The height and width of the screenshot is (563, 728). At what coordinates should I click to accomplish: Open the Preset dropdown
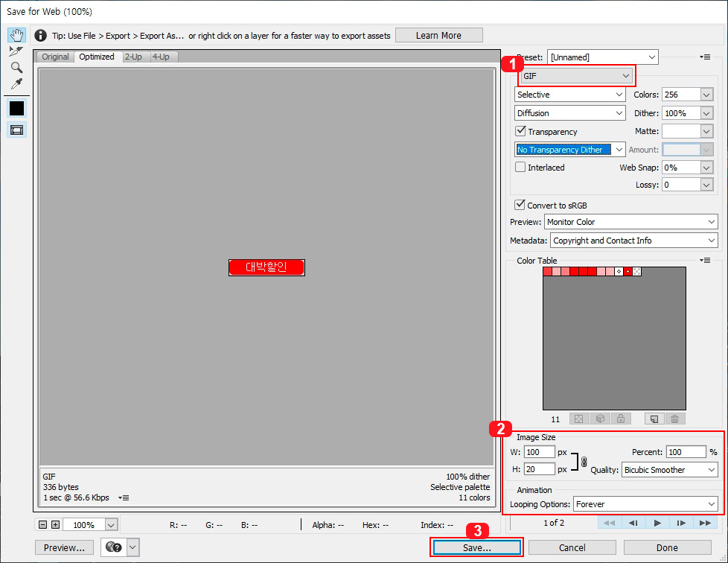(603, 57)
